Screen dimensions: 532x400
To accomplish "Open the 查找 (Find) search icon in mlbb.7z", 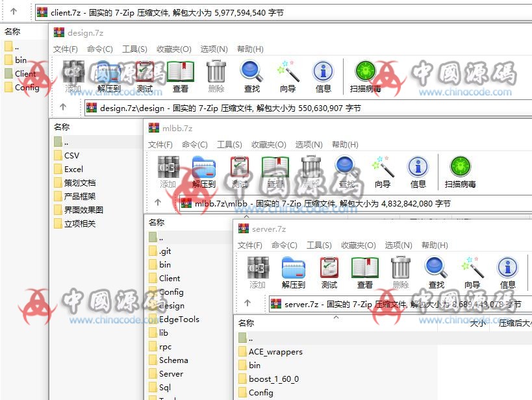I will pyautogui.click(x=344, y=168).
